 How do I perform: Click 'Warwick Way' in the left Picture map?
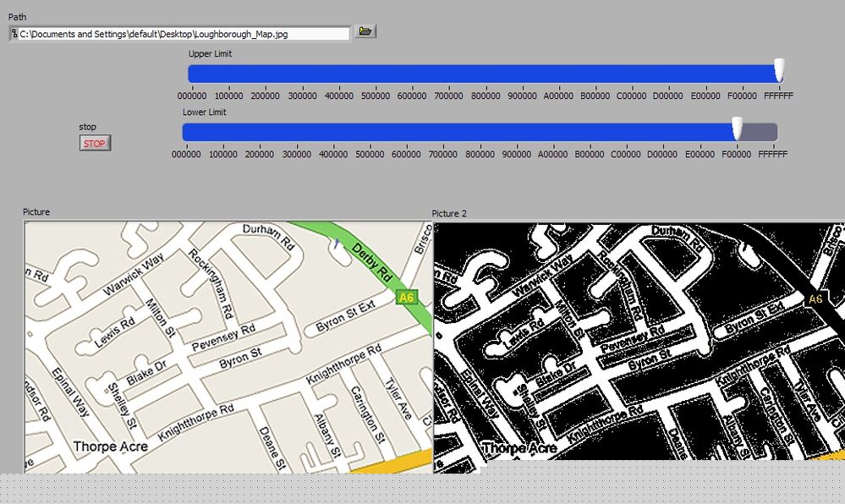[x=133, y=275]
